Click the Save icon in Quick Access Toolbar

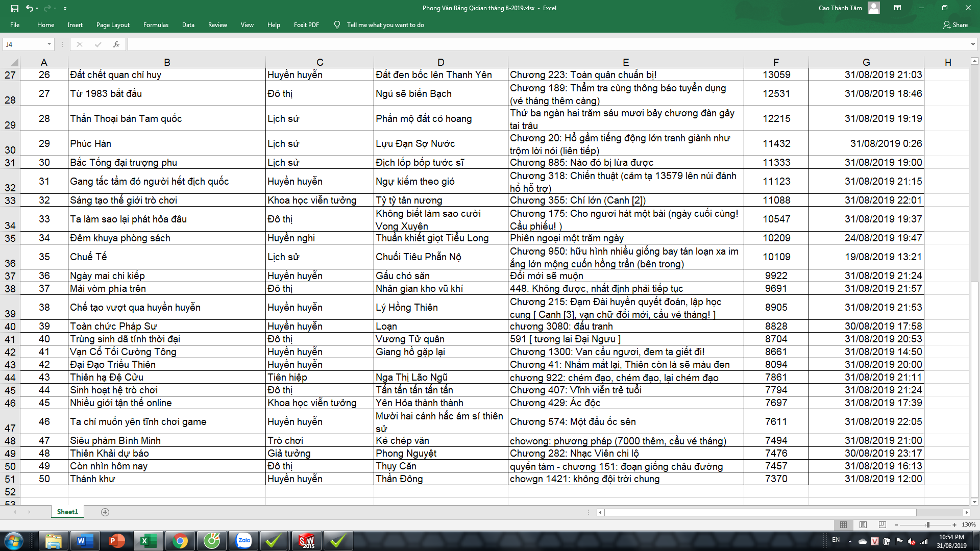pyautogui.click(x=14, y=8)
